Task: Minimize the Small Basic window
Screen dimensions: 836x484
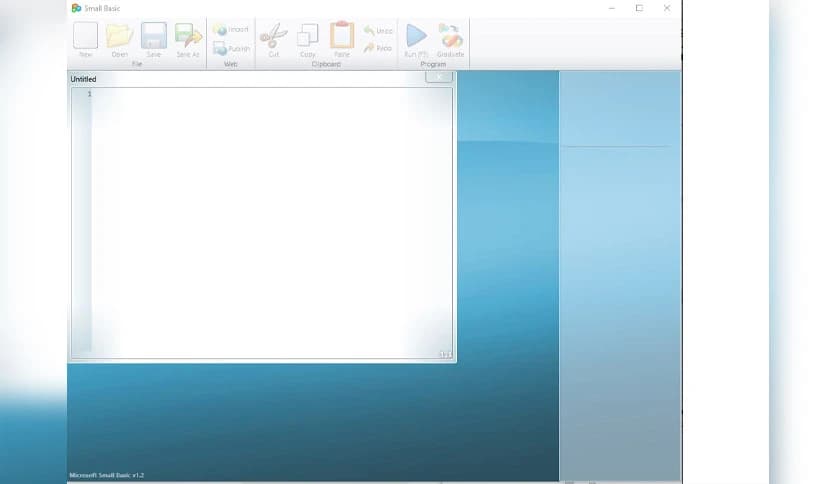Action: click(612, 8)
